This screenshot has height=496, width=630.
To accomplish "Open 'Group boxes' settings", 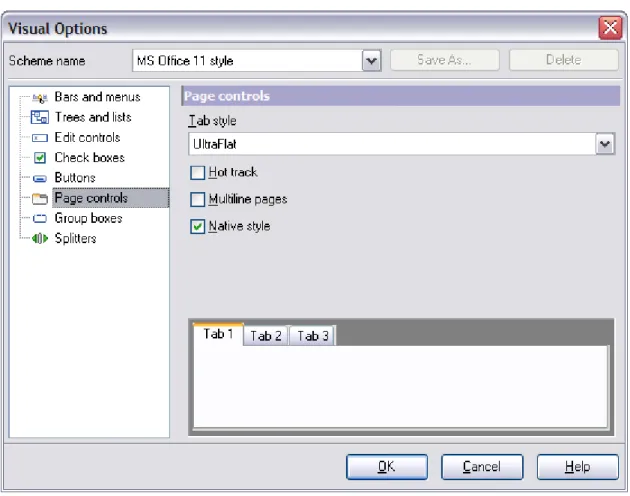I will (x=88, y=218).
